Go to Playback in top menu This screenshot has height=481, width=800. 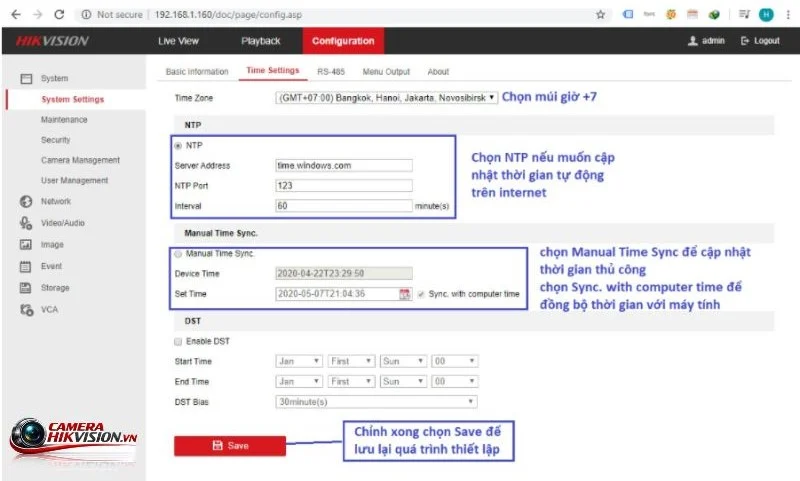click(261, 41)
